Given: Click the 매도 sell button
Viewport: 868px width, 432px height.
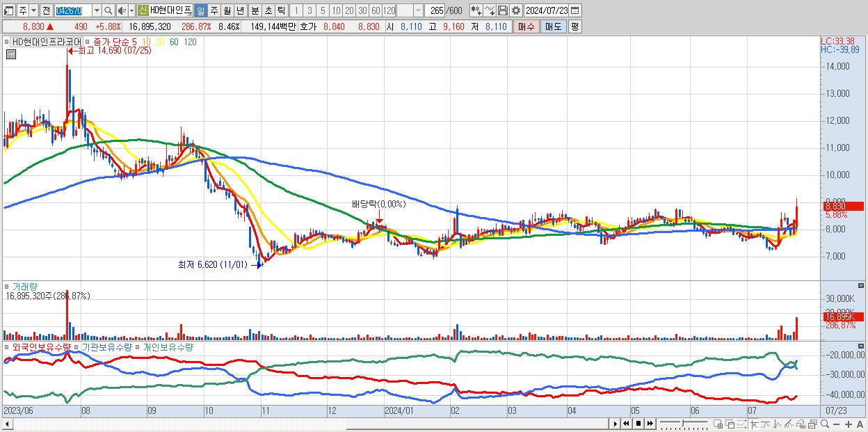Looking at the screenshot, I should 553,26.
